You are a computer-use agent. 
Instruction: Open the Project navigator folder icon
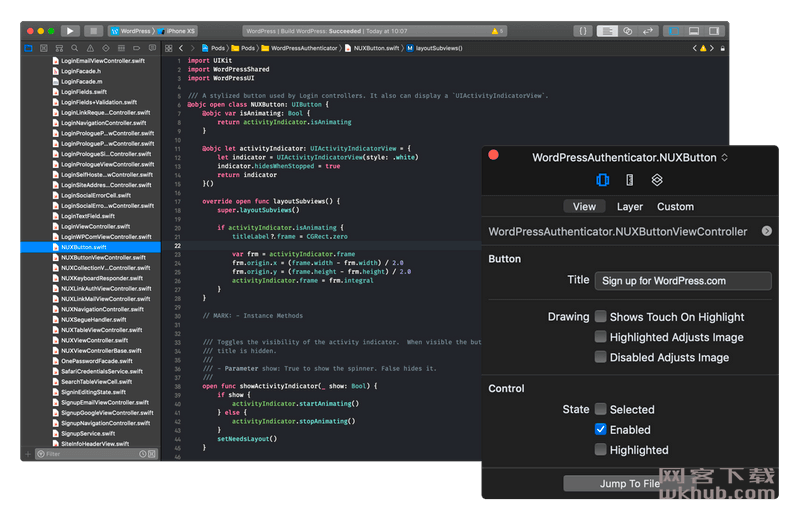tap(29, 48)
